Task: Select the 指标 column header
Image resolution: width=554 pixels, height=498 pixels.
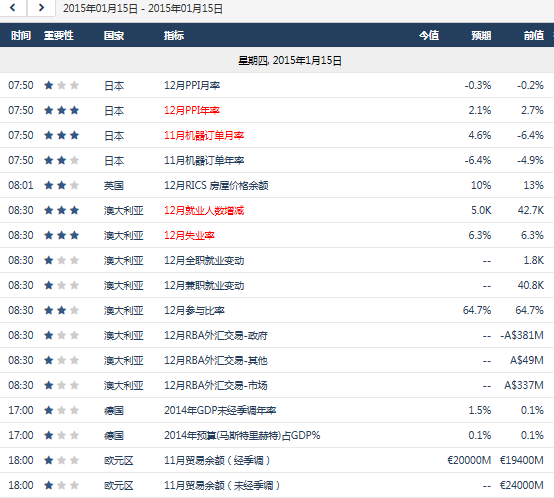Action: click(174, 35)
